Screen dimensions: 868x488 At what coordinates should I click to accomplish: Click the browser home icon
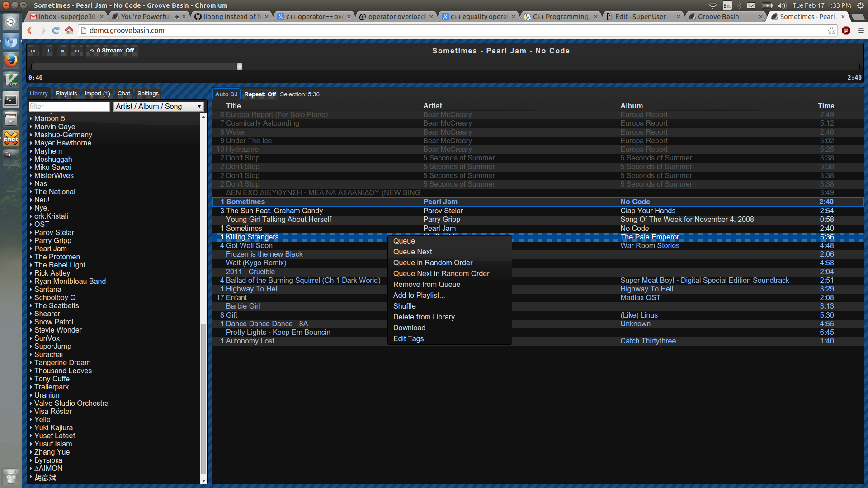coord(69,30)
